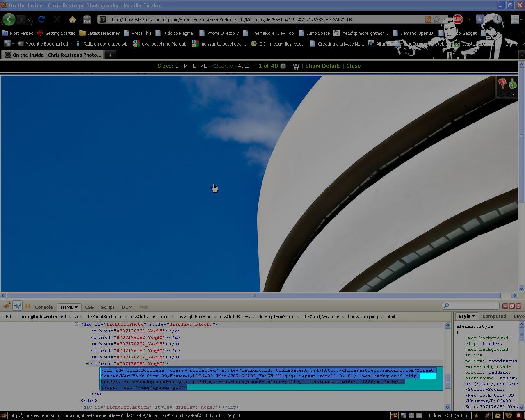Reload the page with the refresh icon
The height and width of the screenshot is (420, 525).
tap(41, 19)
